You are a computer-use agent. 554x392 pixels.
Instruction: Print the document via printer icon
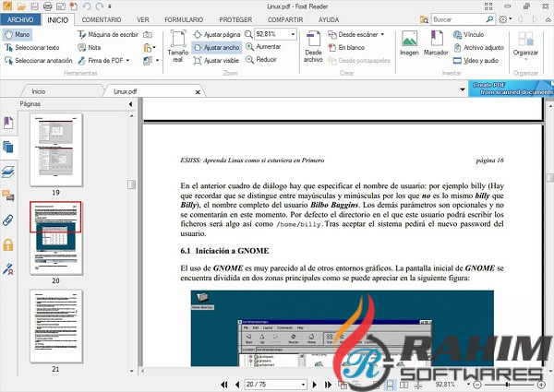tap(48, 6)
